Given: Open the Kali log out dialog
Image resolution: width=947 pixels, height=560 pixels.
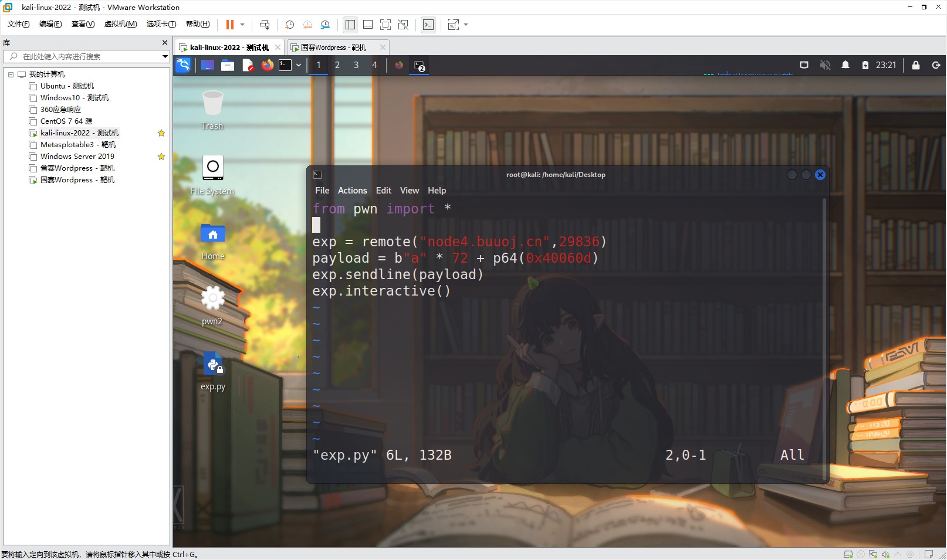Looking at the screenshot, I should coord(936,65).
